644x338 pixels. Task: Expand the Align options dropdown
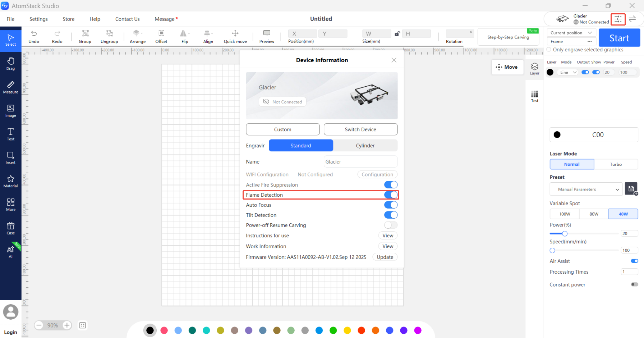[212, 33]
